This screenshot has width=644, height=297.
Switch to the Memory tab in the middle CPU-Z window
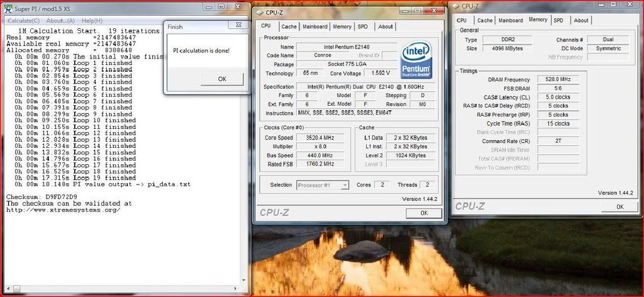341,26
